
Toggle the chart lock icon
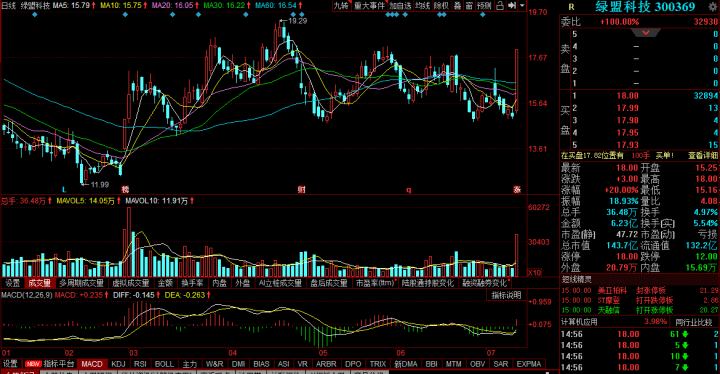point(500,6)
